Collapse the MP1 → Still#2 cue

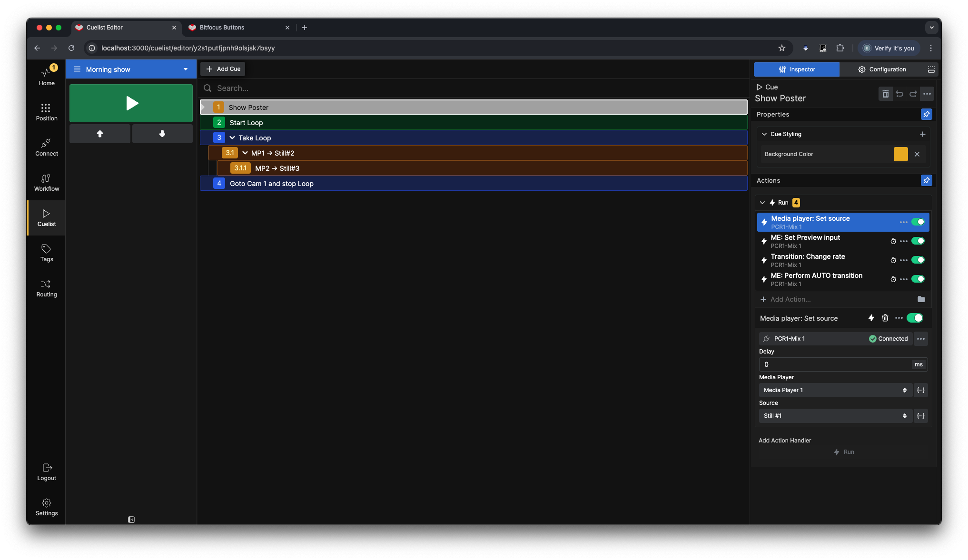pos(245,153)
